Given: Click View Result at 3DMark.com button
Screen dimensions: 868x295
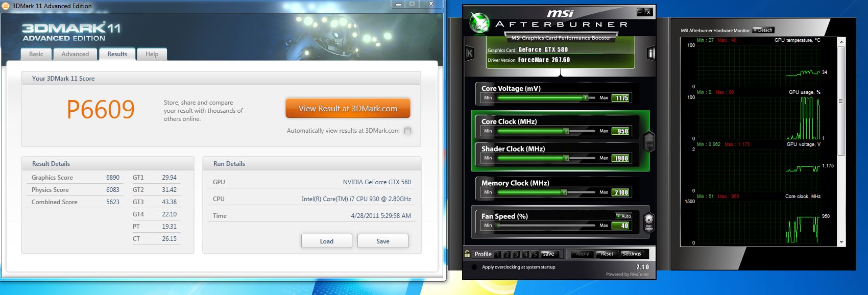Looking at the screenshot, I should pos(348,108).
